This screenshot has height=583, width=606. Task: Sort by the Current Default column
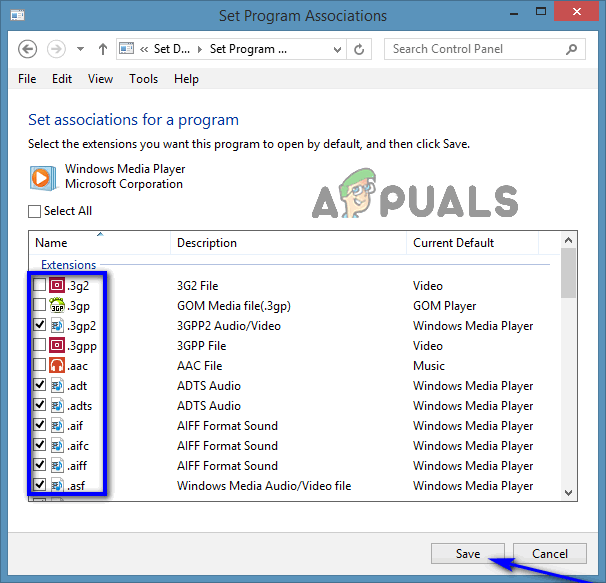pos(472,243)
